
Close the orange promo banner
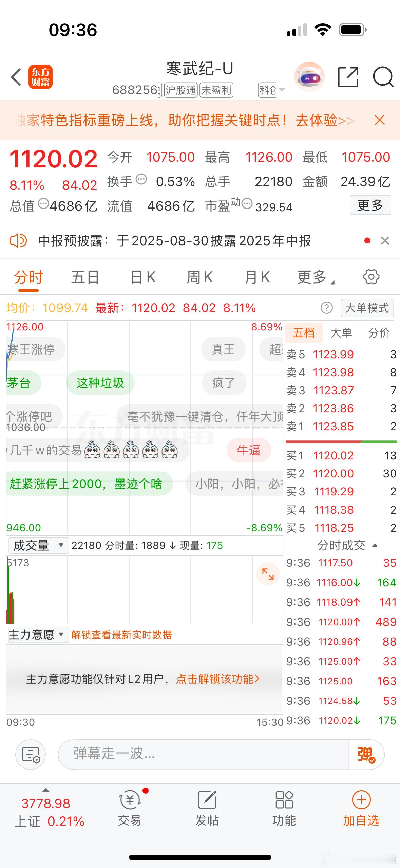tap(380, 120)
